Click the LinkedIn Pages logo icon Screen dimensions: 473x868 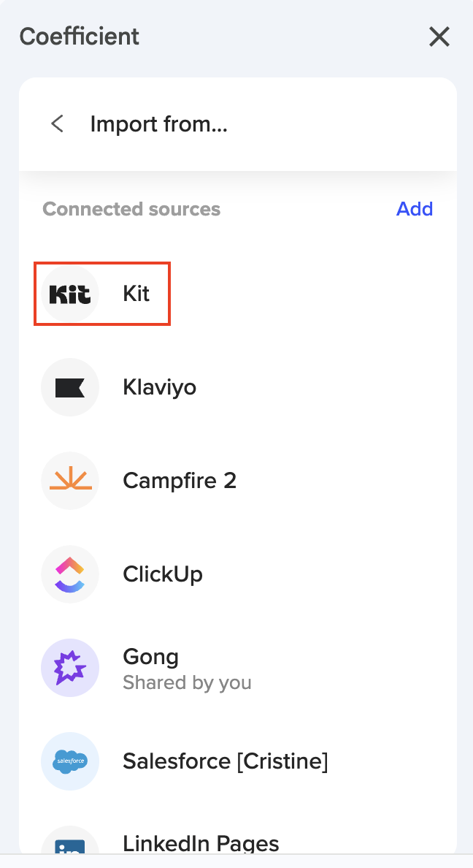[x=70, y=848]
